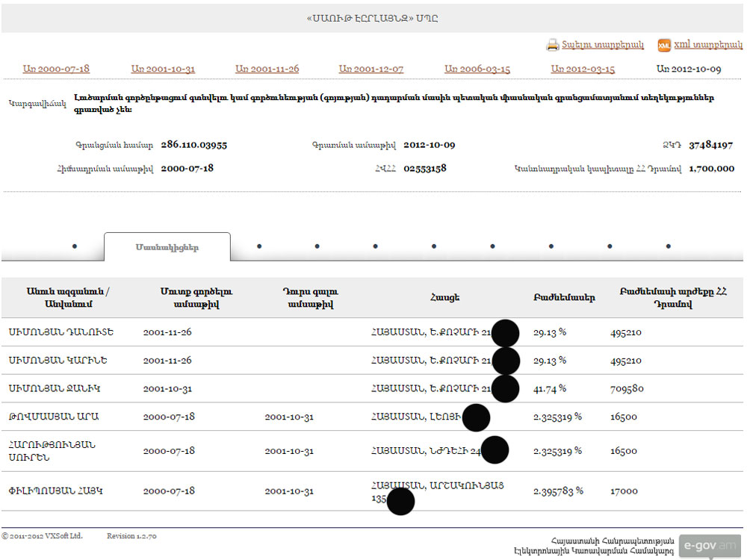Click share value 17000
This screenshot has height=560, width=747.
point(624,491)
